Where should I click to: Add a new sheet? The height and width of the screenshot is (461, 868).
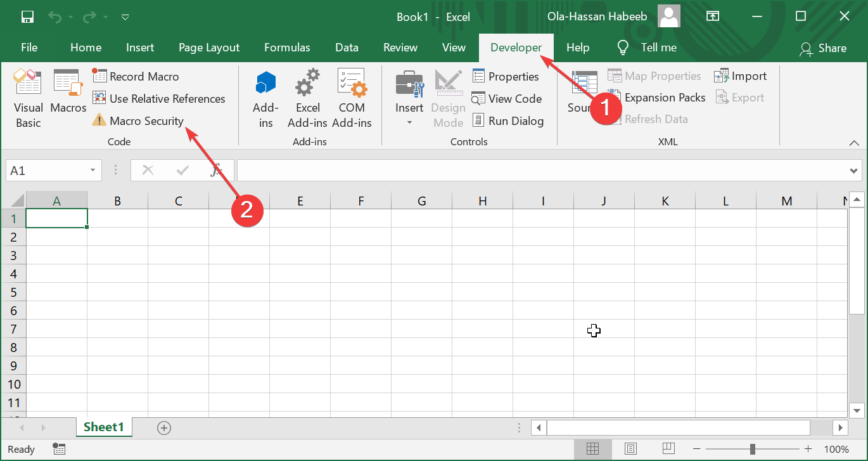[x=164, y=428]
